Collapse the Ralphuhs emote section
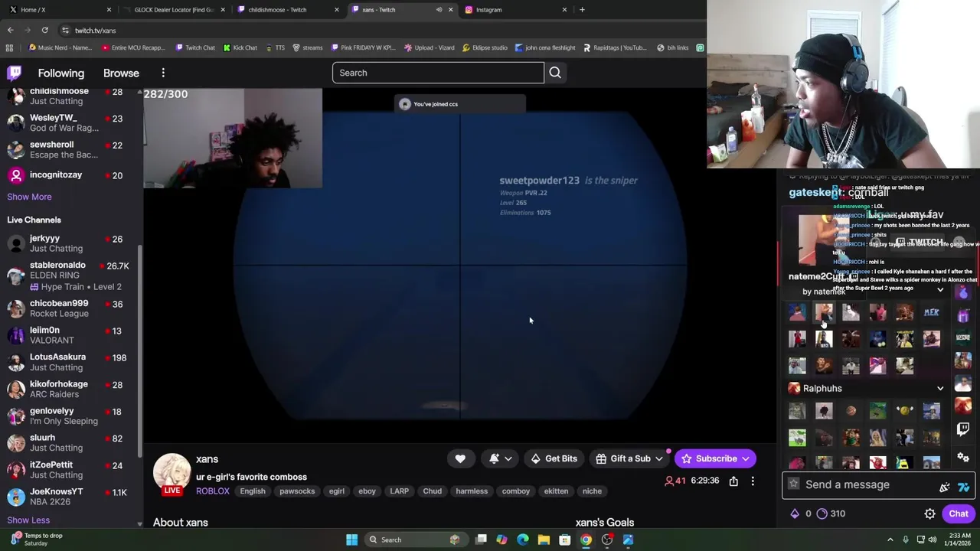 click(x=940, y=388)
